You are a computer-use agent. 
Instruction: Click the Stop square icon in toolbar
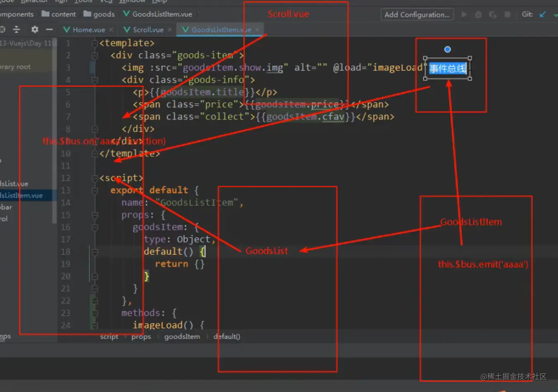507,14
